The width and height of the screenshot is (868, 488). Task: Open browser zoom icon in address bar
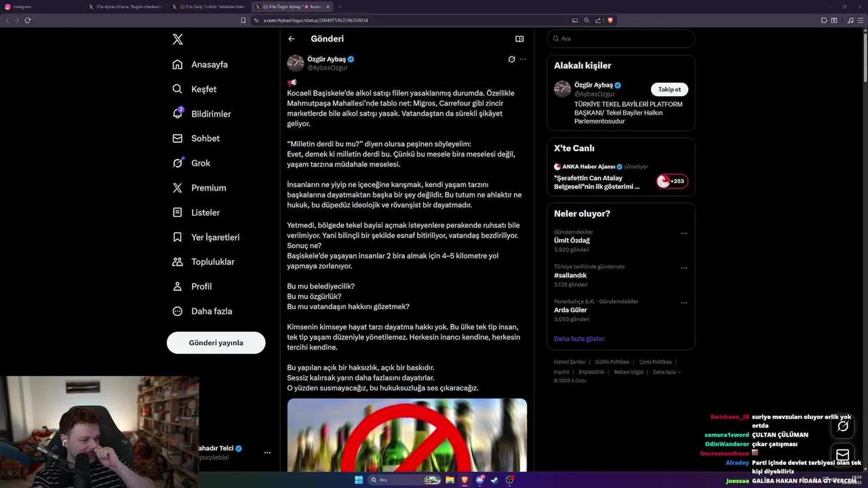pyautogui.click(x=586, y=20)
